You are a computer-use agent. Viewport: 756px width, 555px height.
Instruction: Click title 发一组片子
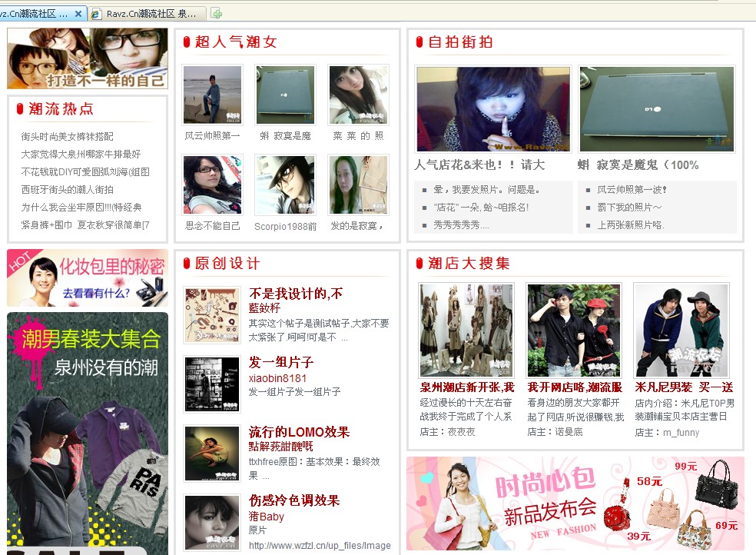[281, 362]
